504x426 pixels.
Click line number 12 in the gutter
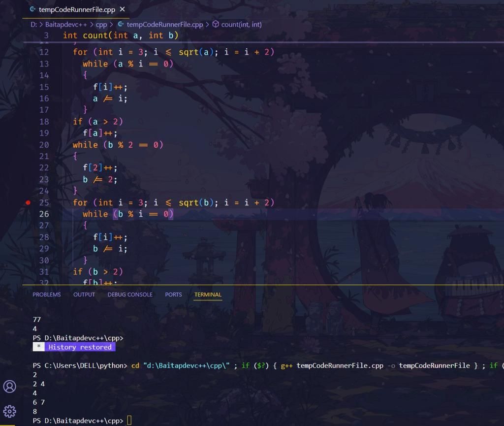pyautogui.click(x=44, y=52)
